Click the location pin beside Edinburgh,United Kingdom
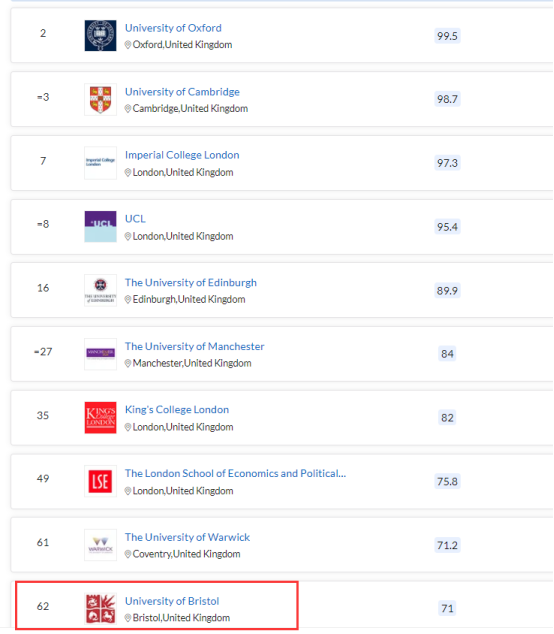554x634 pixels. [x=128, y=300]
